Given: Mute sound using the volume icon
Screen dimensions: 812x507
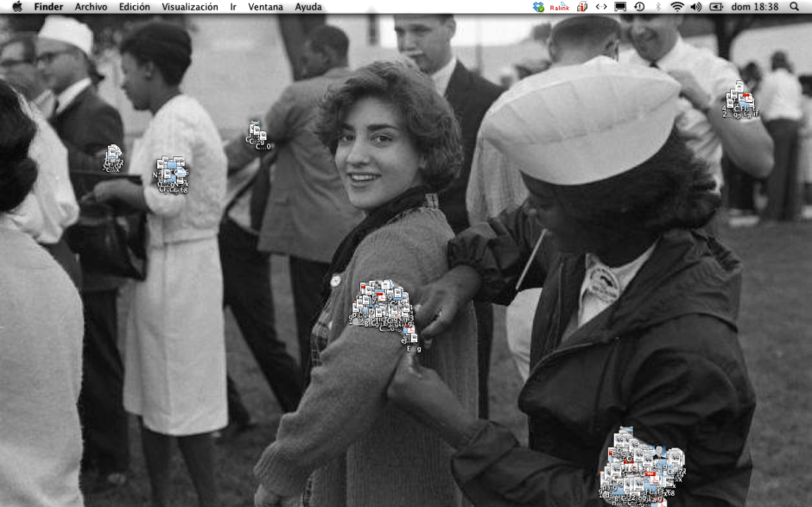Looking at the screenshot, I should (696, 7).
